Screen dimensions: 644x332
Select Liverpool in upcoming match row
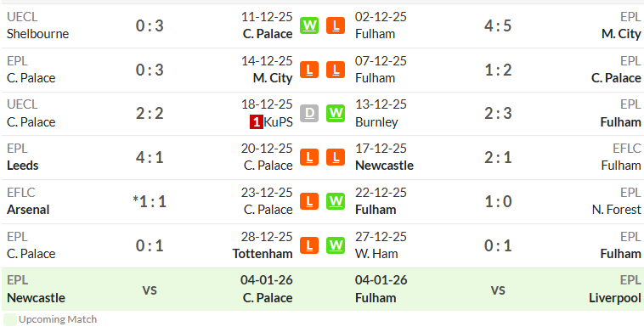[x=615, y=298]
